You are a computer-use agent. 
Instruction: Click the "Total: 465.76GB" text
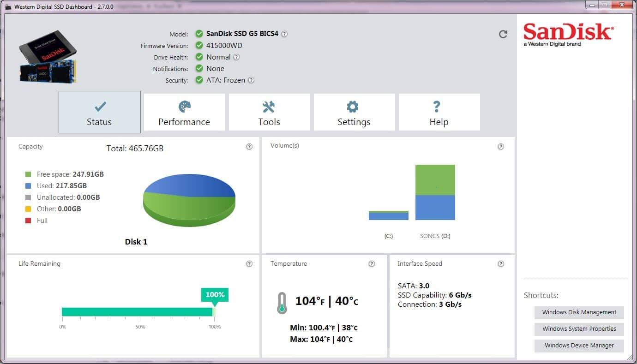click(135, 149)
